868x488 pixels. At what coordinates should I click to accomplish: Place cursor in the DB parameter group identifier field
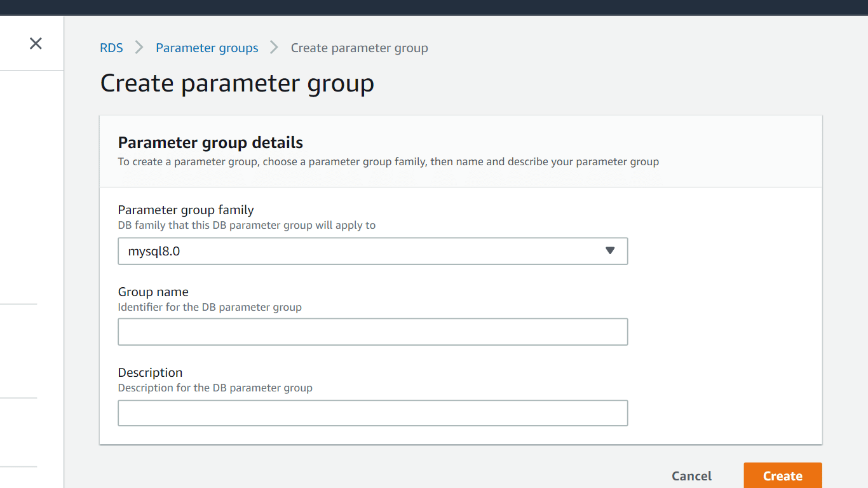pos(372,332)
